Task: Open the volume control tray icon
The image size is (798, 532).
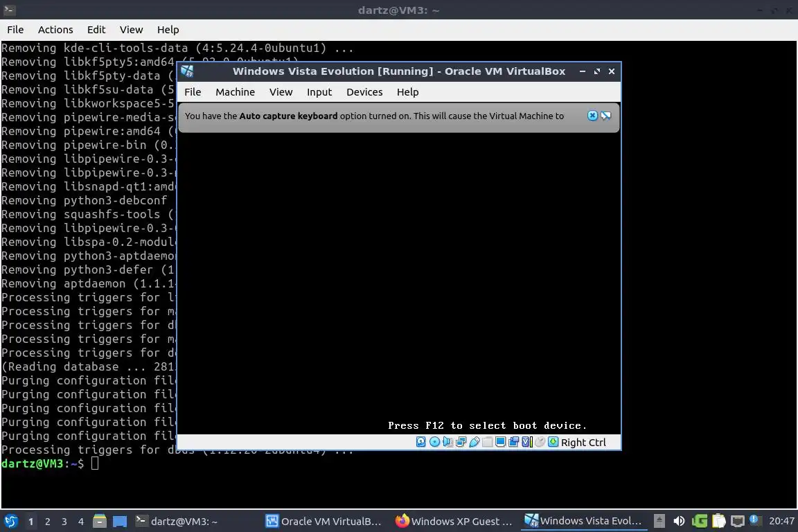Action: point(679,521)
